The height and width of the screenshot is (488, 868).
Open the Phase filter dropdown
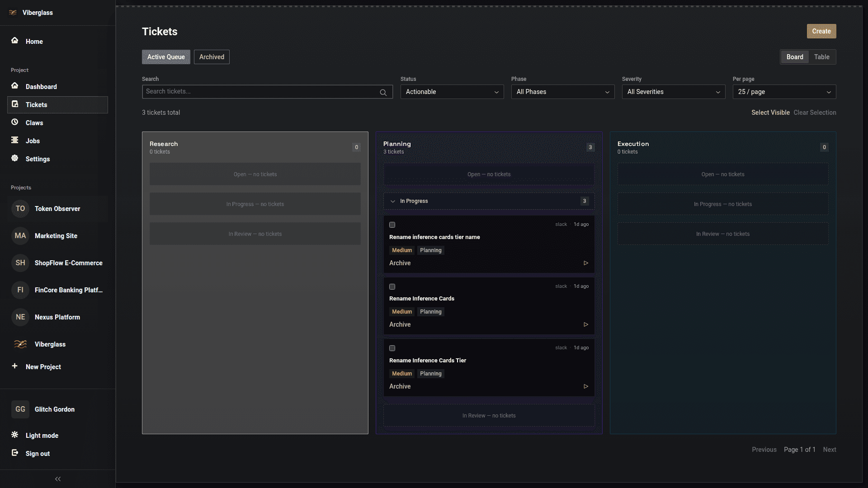(562, 92)
